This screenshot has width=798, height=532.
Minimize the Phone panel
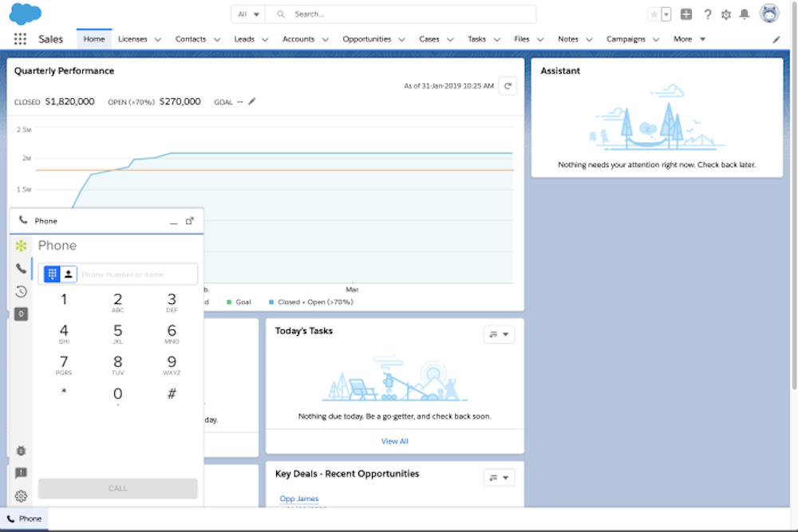coord(173,222)
